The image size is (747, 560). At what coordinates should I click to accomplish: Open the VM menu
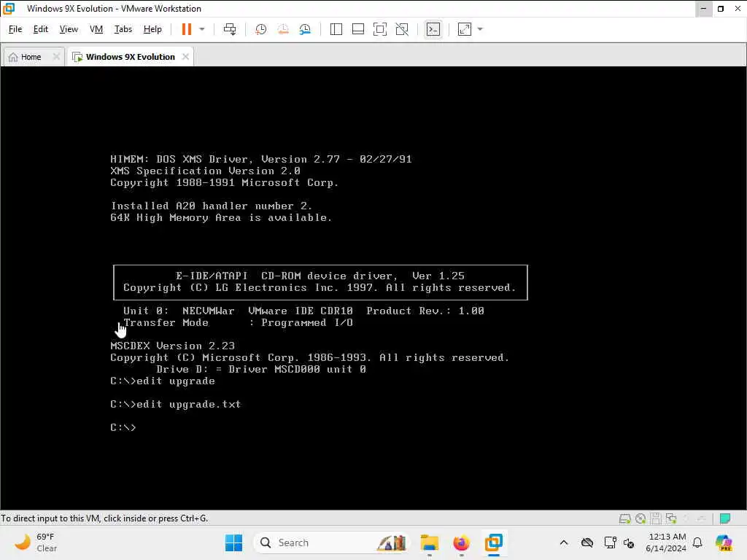(x=96, y=29)
